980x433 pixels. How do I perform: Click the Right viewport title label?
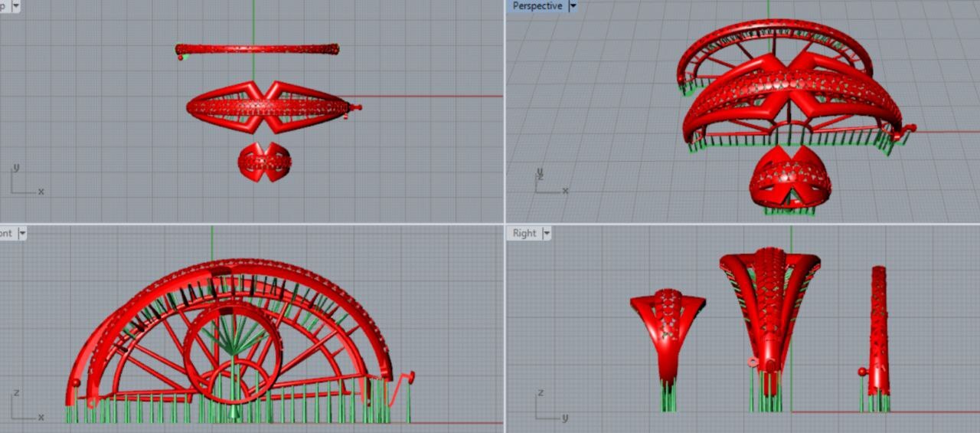tap(524, 233)
